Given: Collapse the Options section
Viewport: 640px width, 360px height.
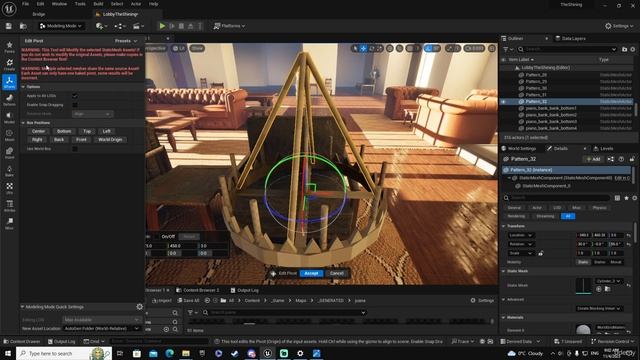Looking at the screenshot, I should tap(23, 87).
